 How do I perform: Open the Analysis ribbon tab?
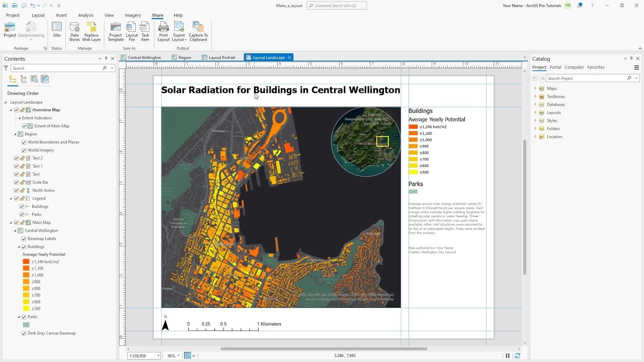point(86,15)
